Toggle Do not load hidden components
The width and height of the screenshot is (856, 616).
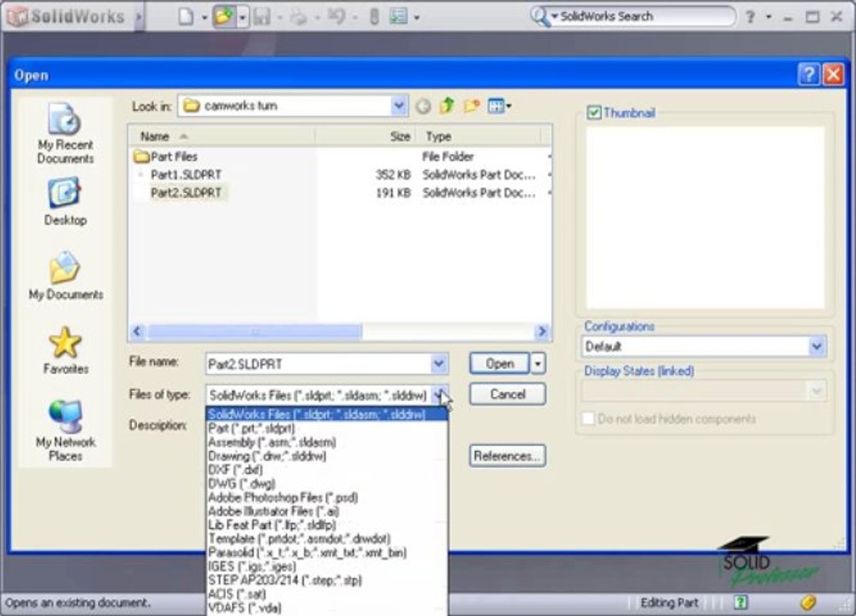click(x=588, y=418)
